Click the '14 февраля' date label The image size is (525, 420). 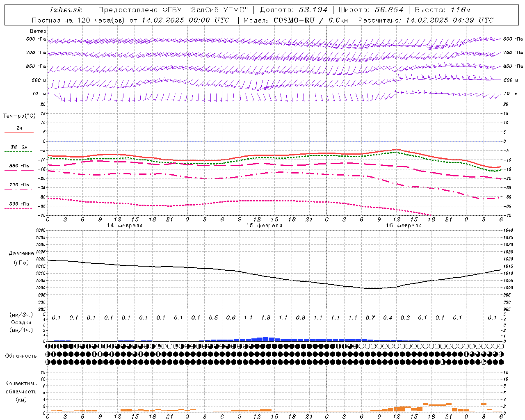click(x=125, y=226)
